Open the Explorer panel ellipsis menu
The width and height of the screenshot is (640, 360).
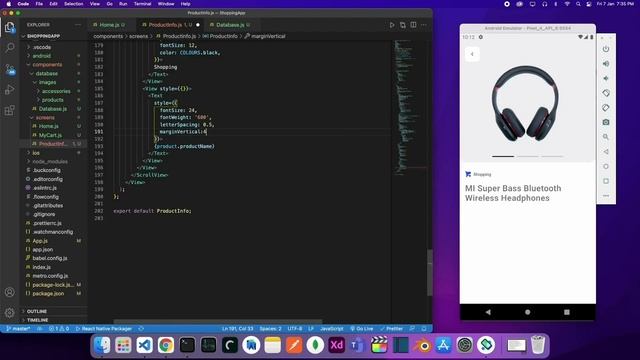tap(78, 25)
